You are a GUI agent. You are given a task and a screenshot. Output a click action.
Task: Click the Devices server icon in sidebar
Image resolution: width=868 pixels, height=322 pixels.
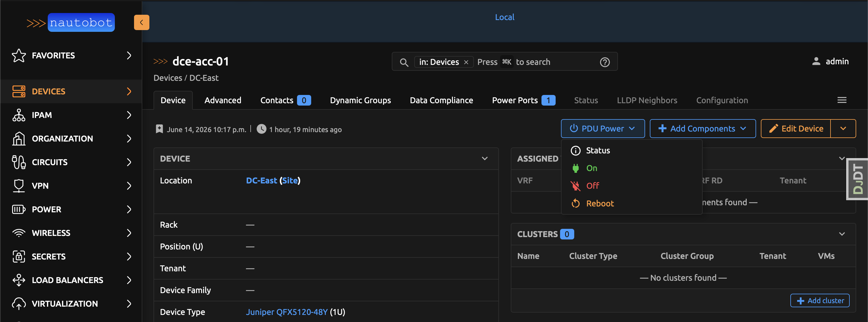[x=19, y=91]
